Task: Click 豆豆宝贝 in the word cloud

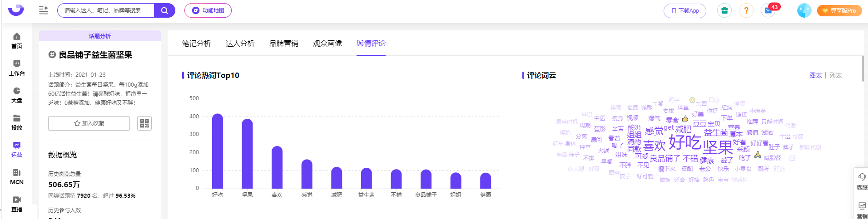Action: [x=707, y=124]
